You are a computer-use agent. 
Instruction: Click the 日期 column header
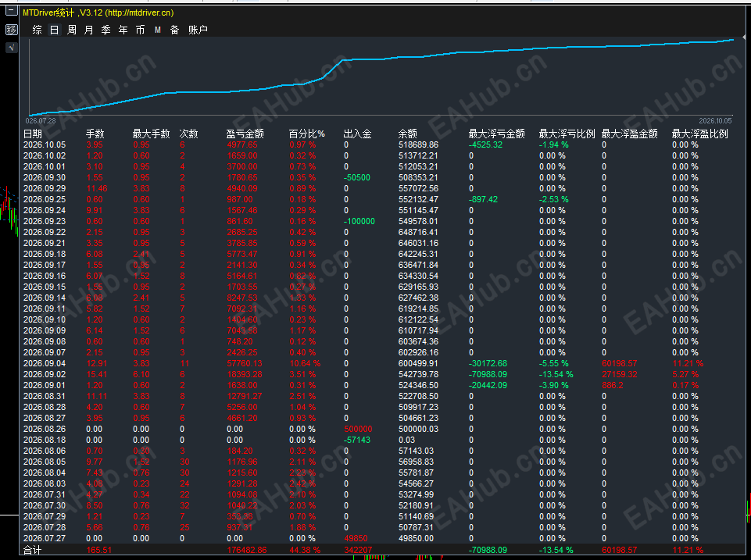[x=33, y=134]
